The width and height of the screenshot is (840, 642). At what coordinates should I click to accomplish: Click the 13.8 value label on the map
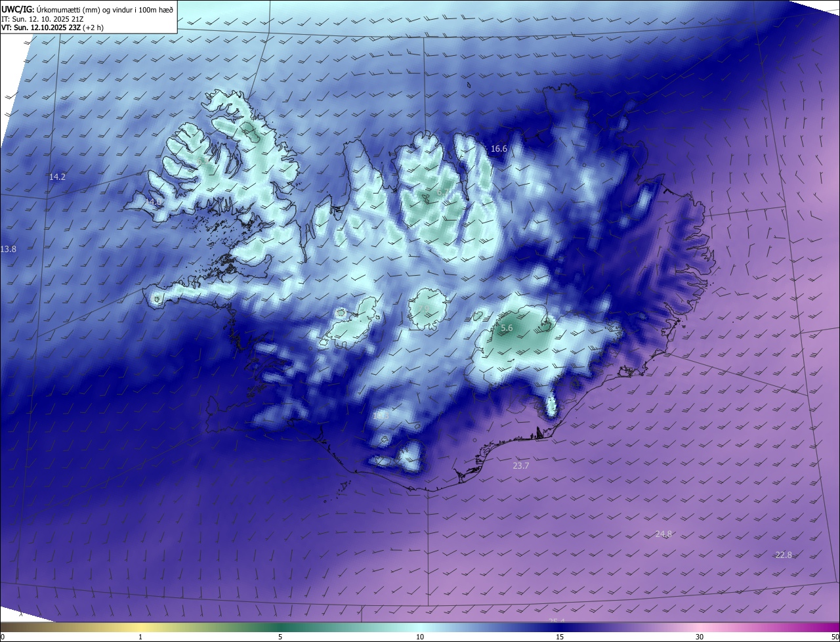8,249
